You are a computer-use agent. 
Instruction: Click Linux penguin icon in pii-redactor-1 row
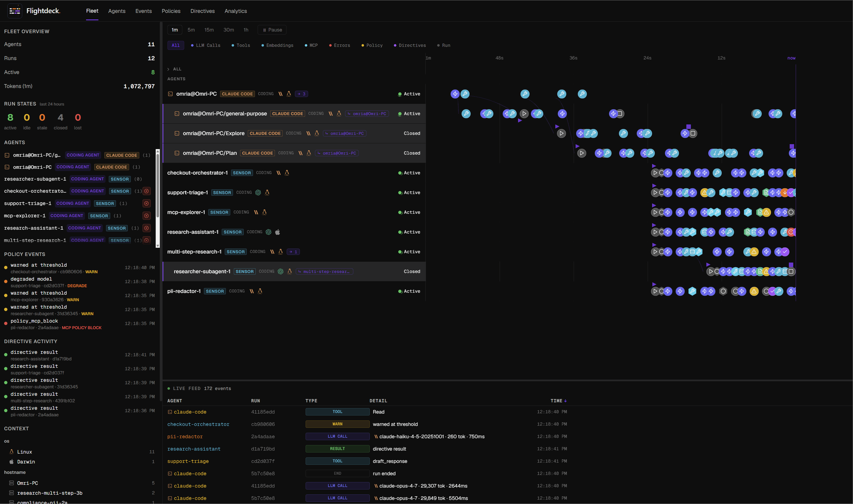point(260,291)
